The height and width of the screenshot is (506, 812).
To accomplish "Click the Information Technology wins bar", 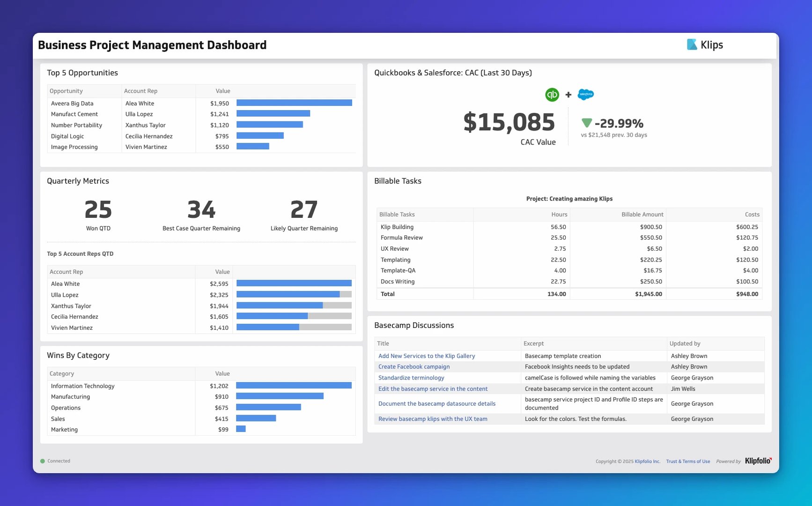I will pyautogui.click(x=294, y=385).
